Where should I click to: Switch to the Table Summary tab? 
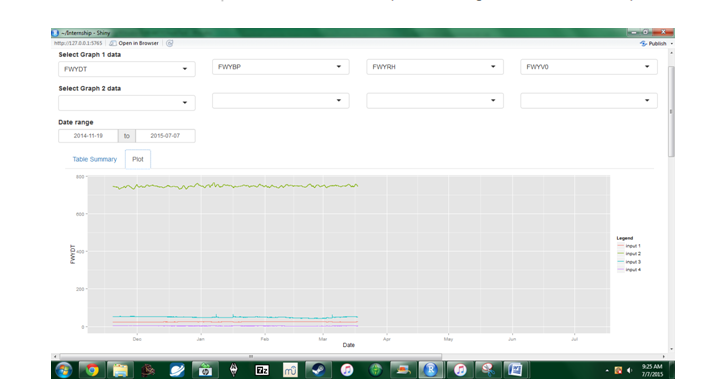[95, 159]
